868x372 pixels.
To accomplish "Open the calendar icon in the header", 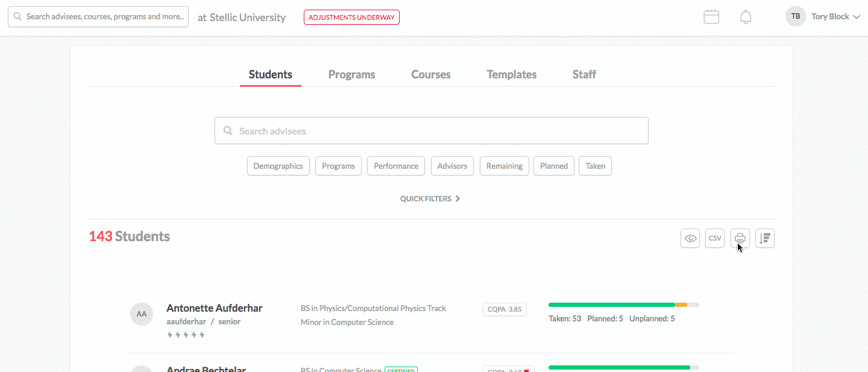I will point(711,16).
